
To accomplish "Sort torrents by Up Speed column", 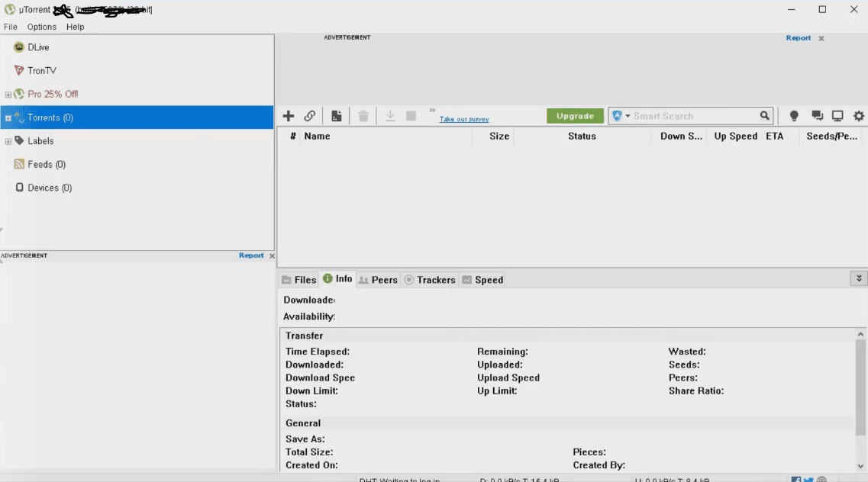I will pos(735,136).
